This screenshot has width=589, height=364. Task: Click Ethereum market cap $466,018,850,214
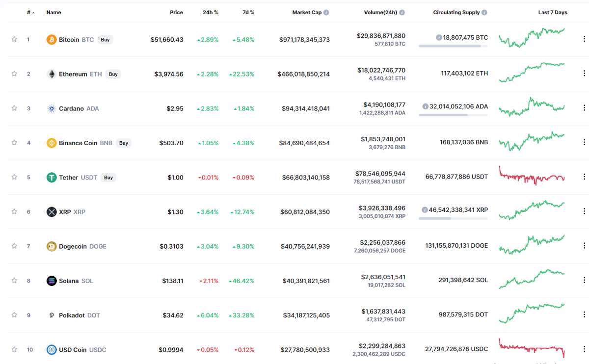pyautogui.click(x=304, y=74)
